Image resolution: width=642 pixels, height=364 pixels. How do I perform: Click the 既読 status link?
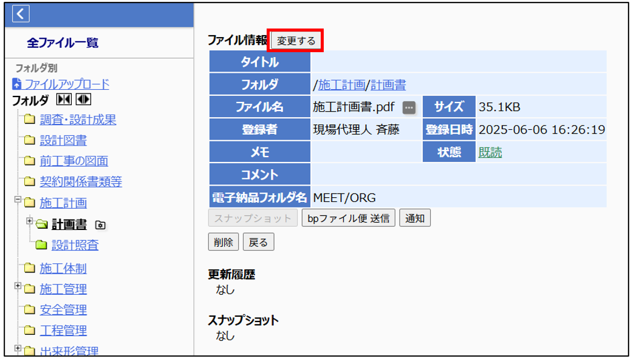tap(490, 153)
